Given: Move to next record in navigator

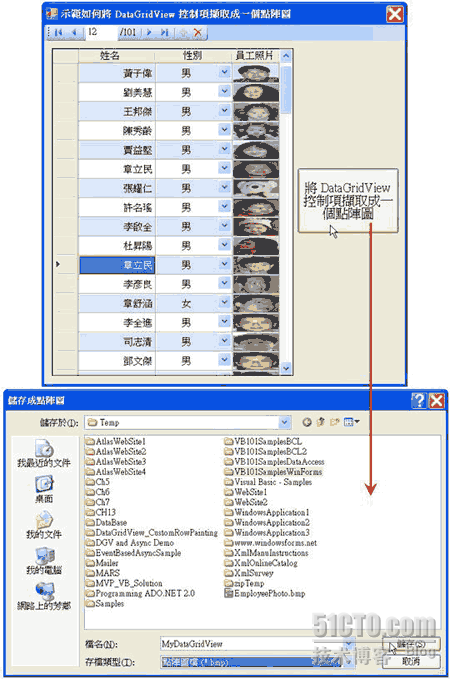Looking at the screenshot, I should (149, 32).
